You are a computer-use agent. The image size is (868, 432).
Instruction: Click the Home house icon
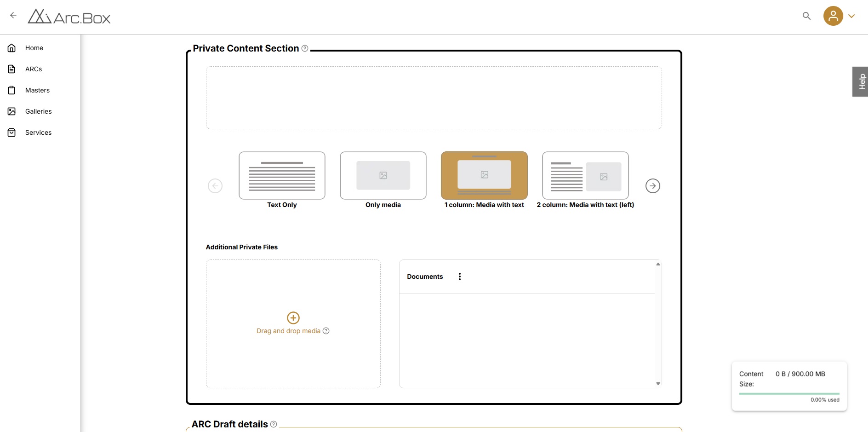[12, 48]
